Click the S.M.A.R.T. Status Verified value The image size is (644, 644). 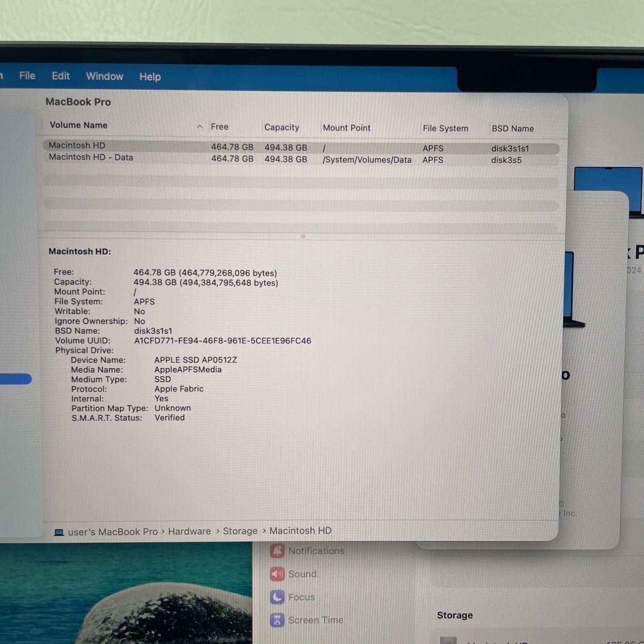pyautogui.click(x=170, y=418)
